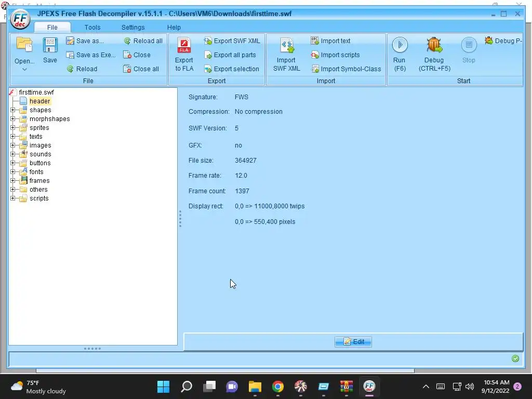Expand the sounds tree node
532x399 pixels.
coord(13,154)
